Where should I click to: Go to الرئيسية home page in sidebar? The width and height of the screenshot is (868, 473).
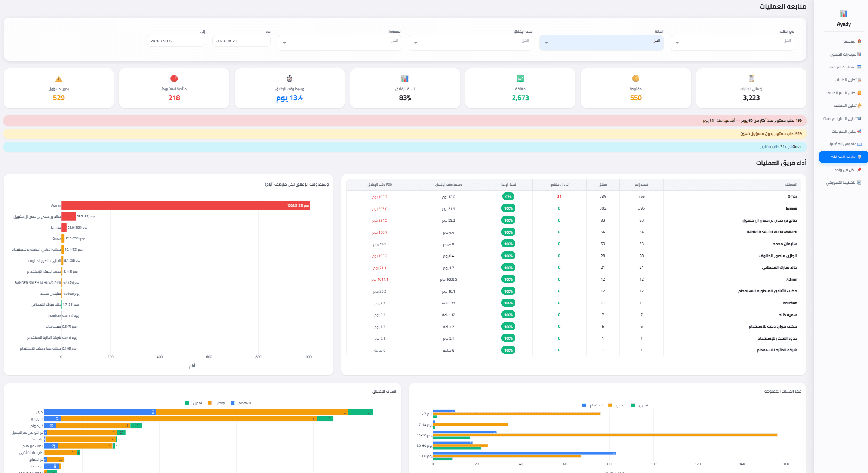click(852, 41)
